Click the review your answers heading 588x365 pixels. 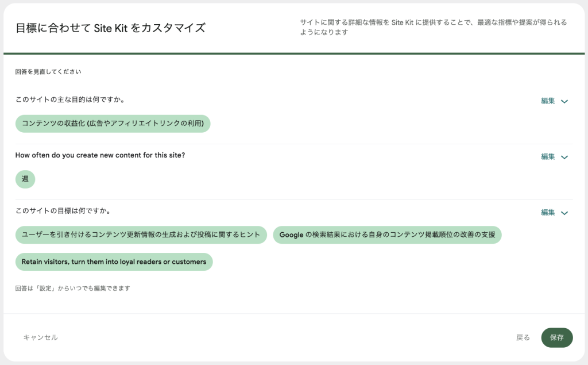pyautogui.click(x=48, y=71)
